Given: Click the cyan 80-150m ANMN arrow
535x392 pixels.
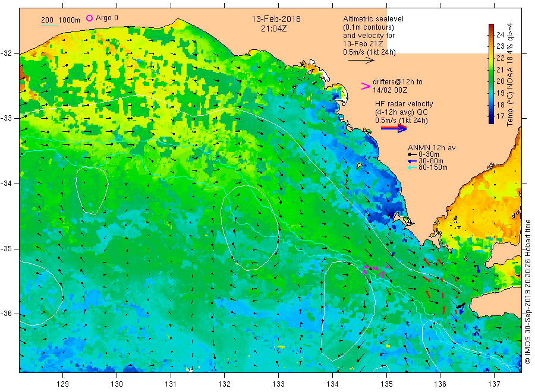Looking at the screenshot, I should point(413,167).
